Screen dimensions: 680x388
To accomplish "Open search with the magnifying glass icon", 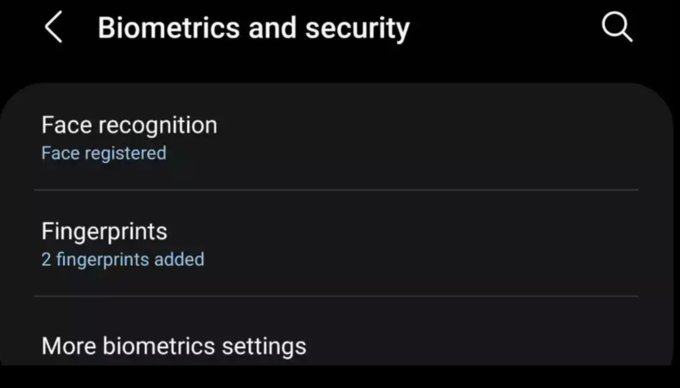I will pyautogui.click(x=617, y=27).
